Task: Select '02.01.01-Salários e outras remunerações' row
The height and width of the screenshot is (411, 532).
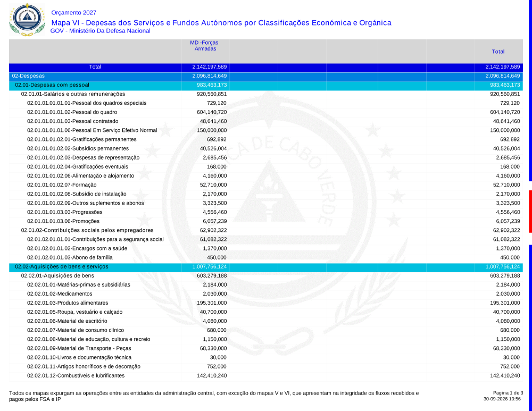Action: click(266, 94)
